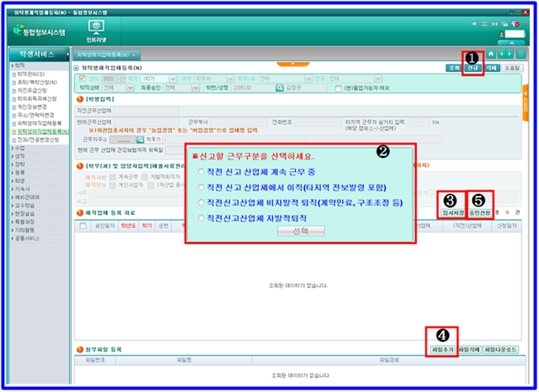Viewport: 539px width, 392px height.
Task: Open the 전공 dropdown
Action: 378,79
